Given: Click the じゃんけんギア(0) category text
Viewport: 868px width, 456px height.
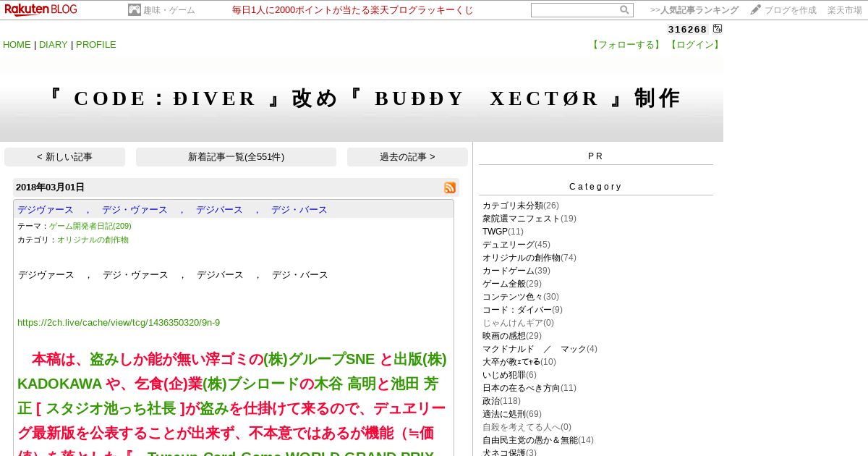Looking at the screenshot, I should click(x=518, y=323).
